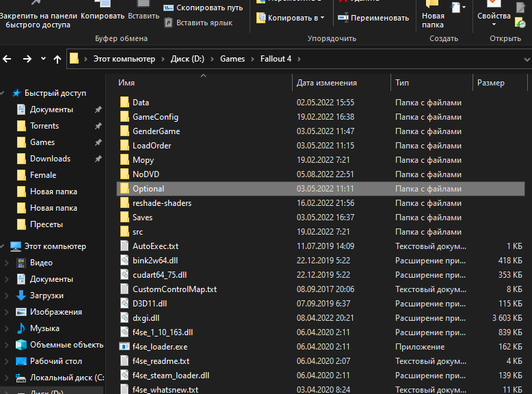Open the Свойства dropdown arrow
Viewport: 532px width, 394px height.
494,25
